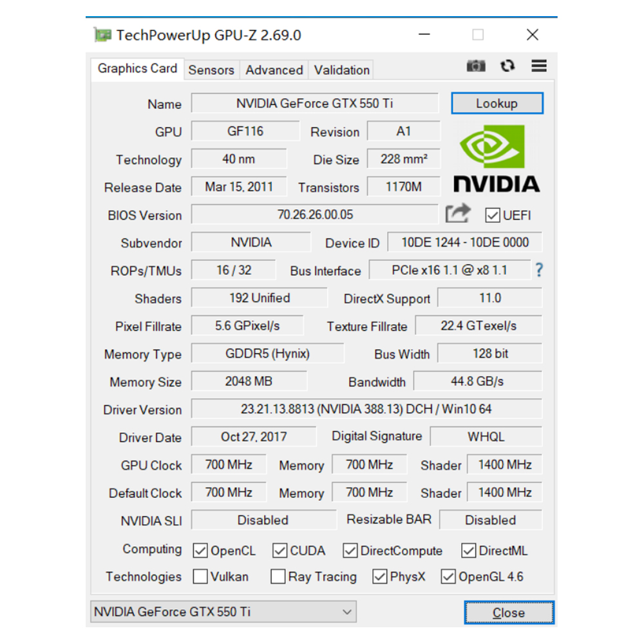Minimize the GPU-Z window
Screen dimensions: 644x644
pos(424,35)
